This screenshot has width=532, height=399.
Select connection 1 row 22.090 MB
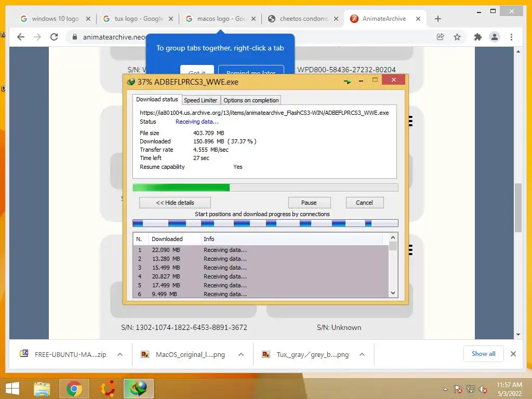(x=261, y=250)
